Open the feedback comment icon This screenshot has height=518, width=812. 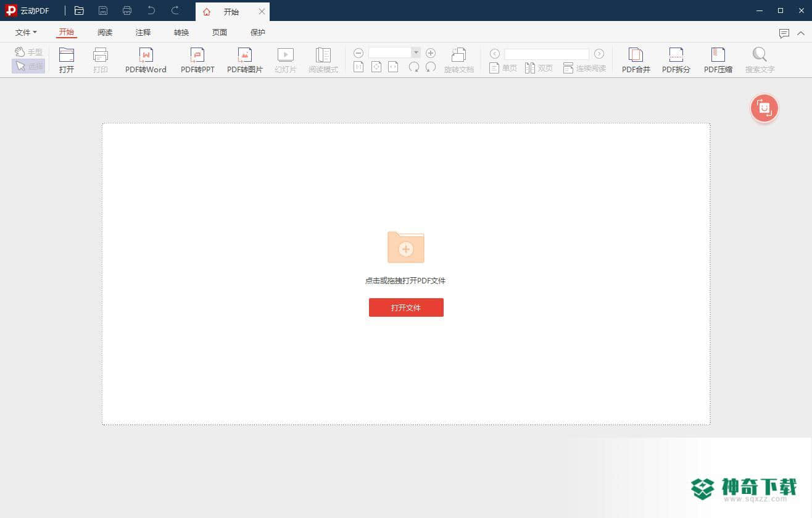click(x=784, y=33)
